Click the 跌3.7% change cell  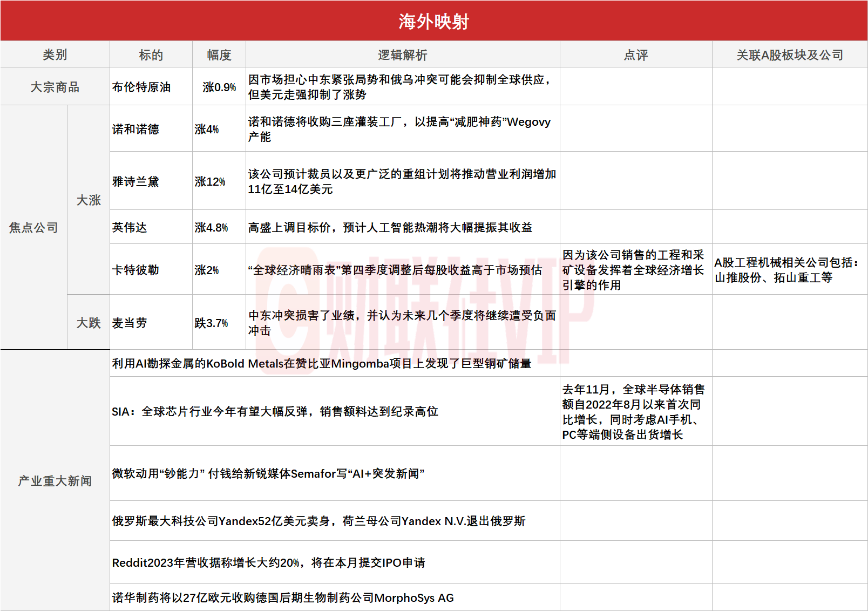[x=211, y=323]
